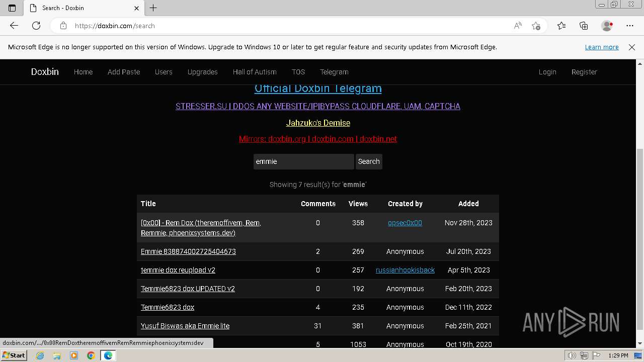
Task: Open the Windows Start menu
Action: [14, 355]
